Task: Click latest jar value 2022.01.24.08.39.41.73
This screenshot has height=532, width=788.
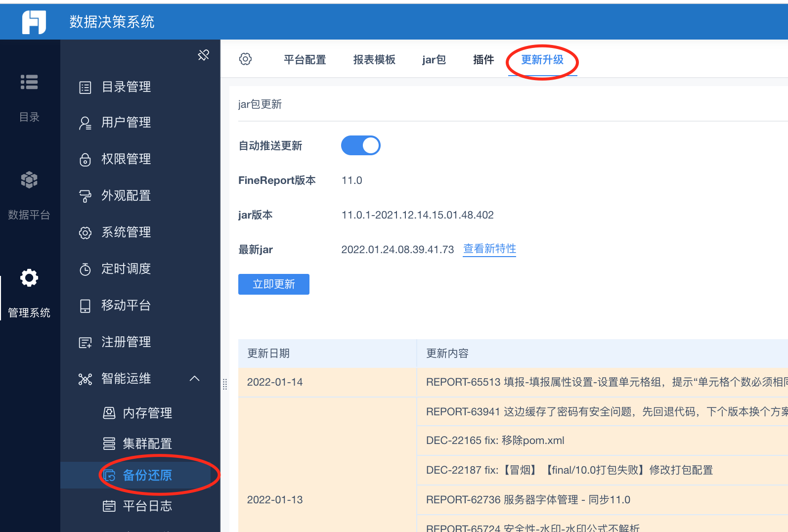Action: [x=397, y=250]
